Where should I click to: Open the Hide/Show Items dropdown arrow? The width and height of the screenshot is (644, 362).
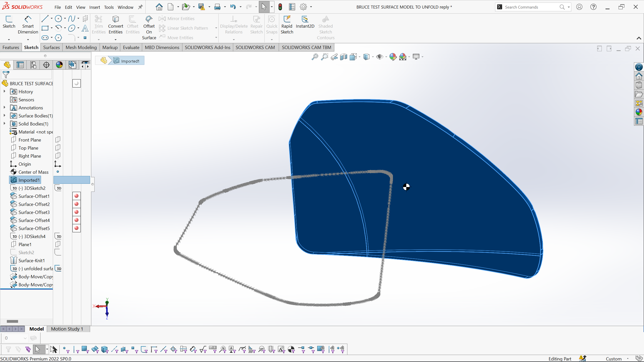click(x=386, y=57)
